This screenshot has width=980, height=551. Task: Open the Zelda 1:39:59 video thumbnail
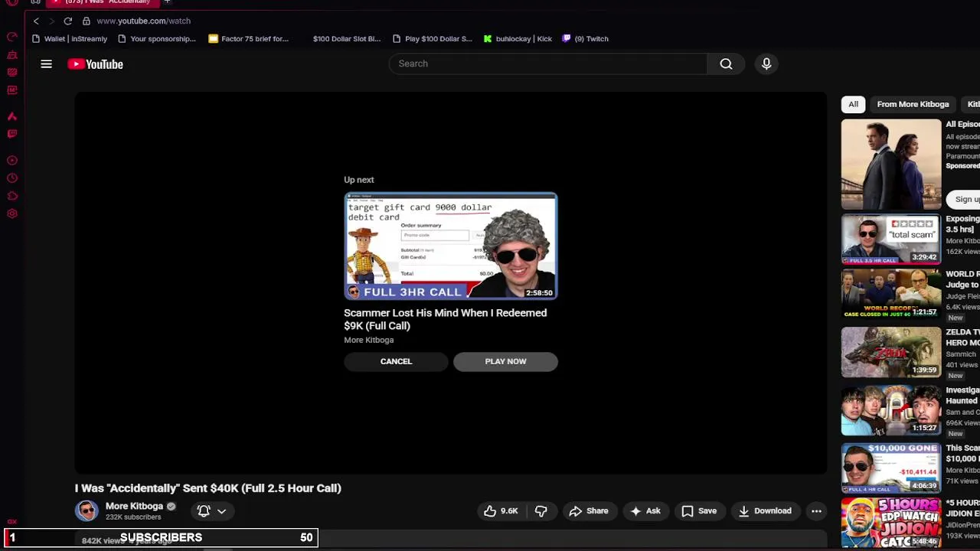point(891,352)
